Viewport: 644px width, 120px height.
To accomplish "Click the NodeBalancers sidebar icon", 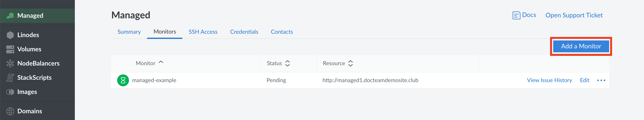I will point(10,63).
